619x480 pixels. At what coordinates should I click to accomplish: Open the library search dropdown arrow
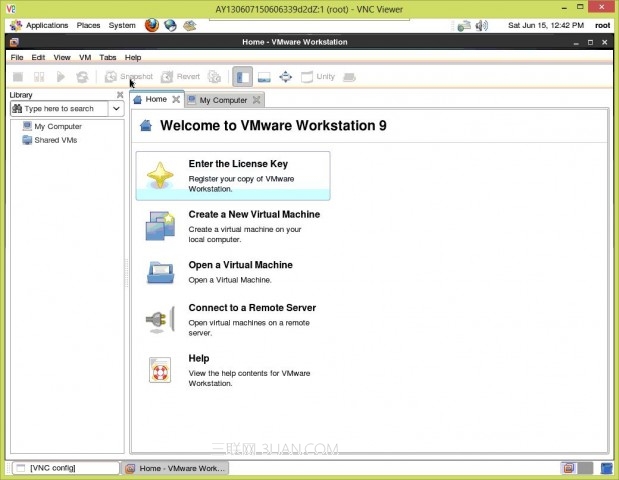click(x=116, y=108)
